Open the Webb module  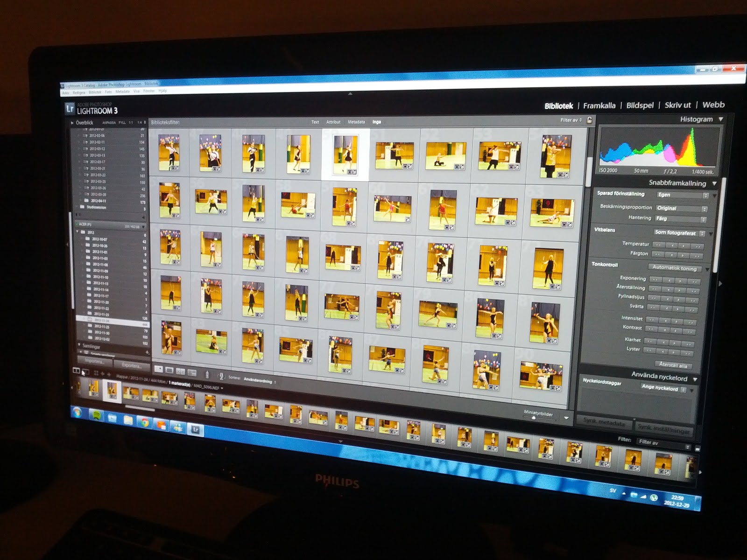713,105
